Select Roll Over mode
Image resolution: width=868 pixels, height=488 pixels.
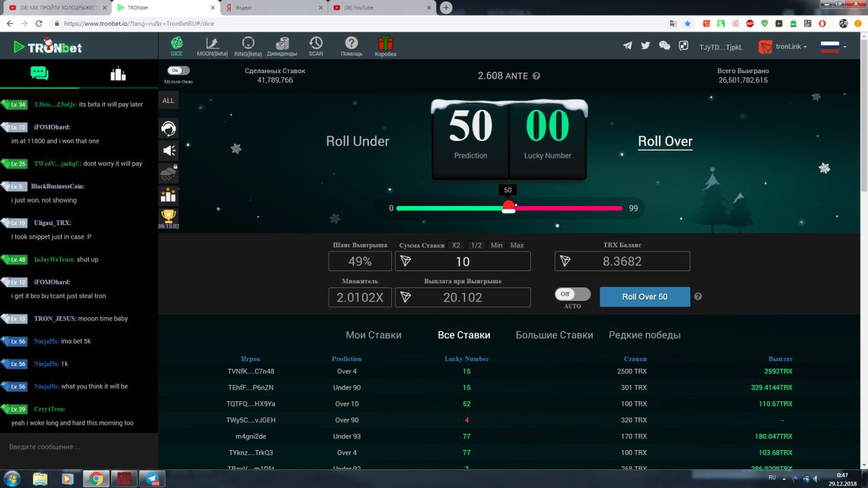pos(665,141)
